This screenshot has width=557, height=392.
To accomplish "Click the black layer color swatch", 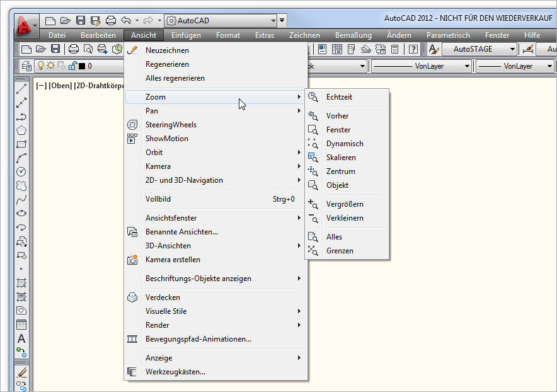I will 82,66.
